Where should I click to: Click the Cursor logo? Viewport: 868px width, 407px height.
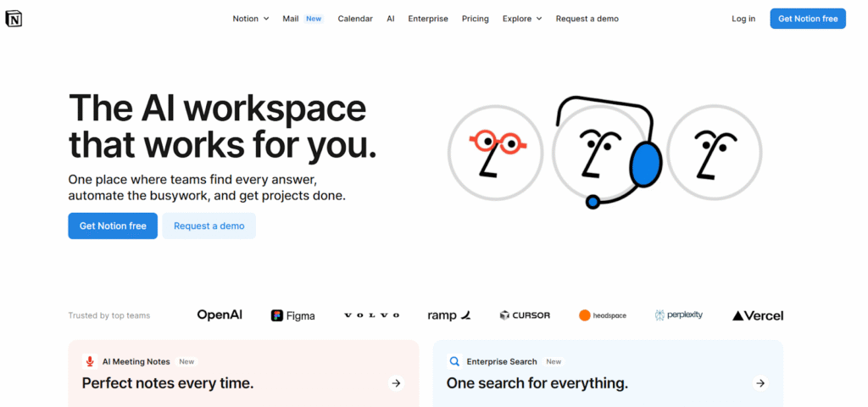click(525, 315)
